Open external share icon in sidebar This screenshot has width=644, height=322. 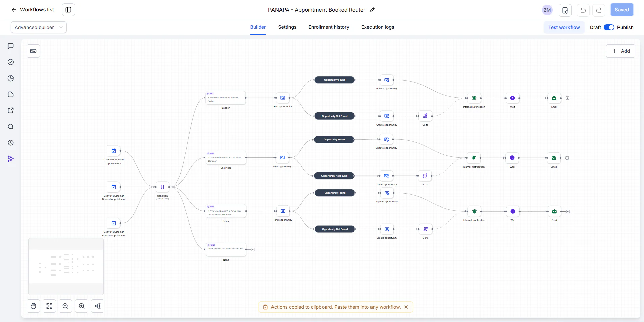(11, 110)
